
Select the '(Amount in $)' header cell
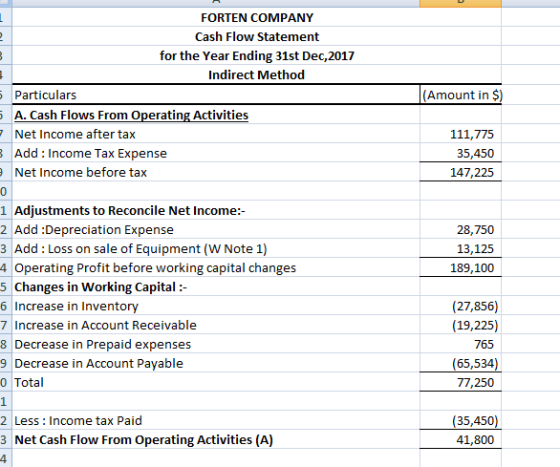(461, 95)
